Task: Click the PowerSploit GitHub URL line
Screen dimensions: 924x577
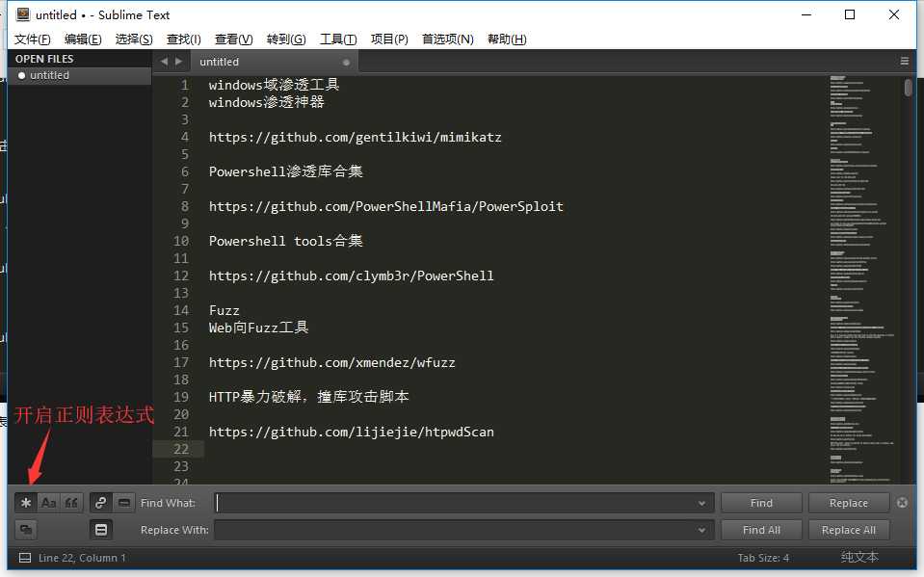Action: (x=386, y=207)
